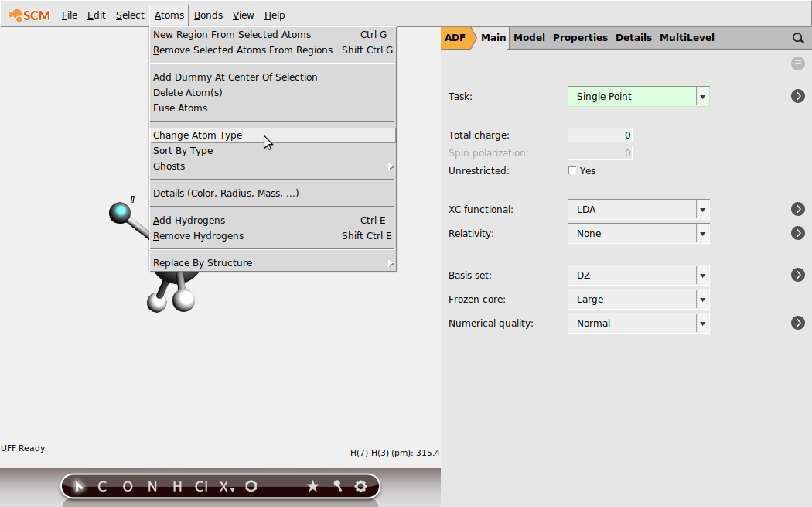Choose the Chlorine (Cl) atom tool
This screenshot has height=507, width=812.
pos(201,486)
